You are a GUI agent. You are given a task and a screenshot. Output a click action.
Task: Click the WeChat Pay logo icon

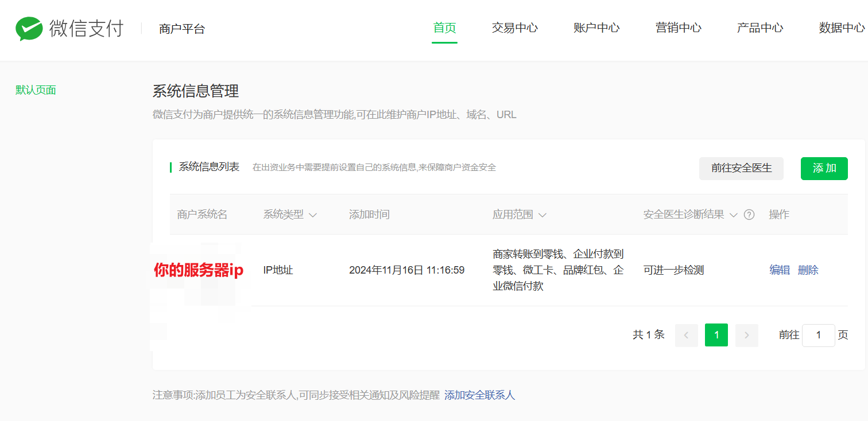(x=29, y=28)
